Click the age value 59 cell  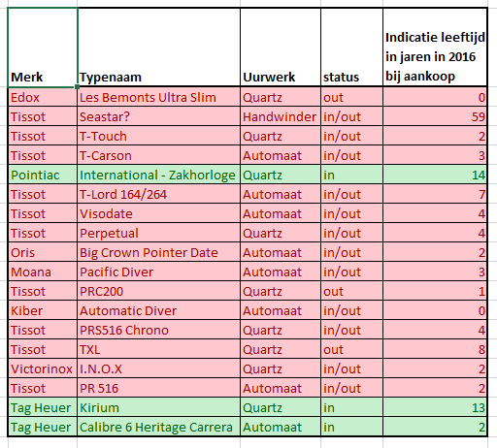click(435, 116)
